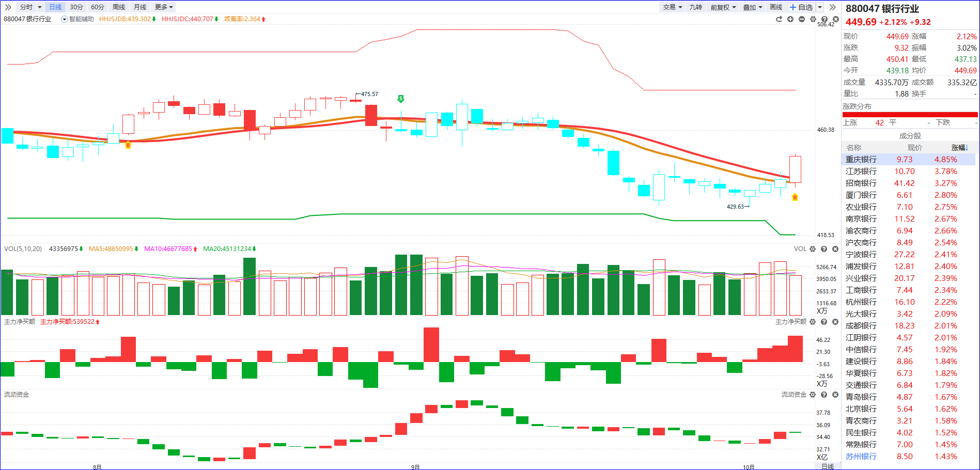The height and width of the screenshot is (470, 980).
Task: Zoom in the K-line chart with plus icon
Action: click(790, 19)
